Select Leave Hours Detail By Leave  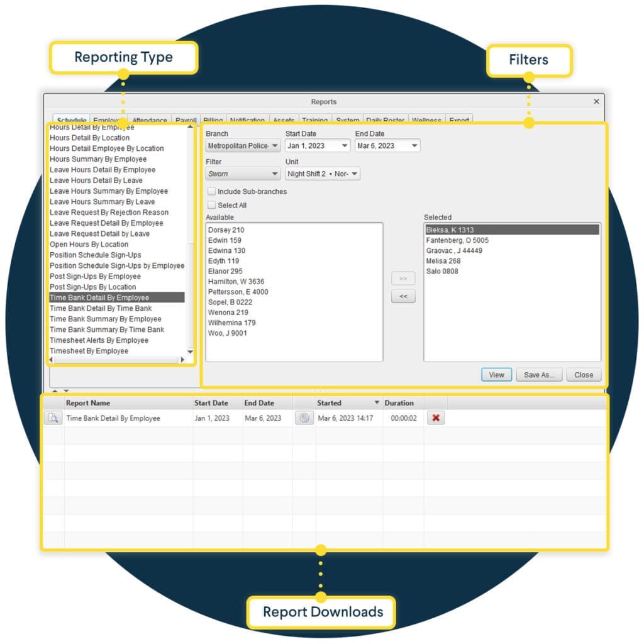(96, 180)
